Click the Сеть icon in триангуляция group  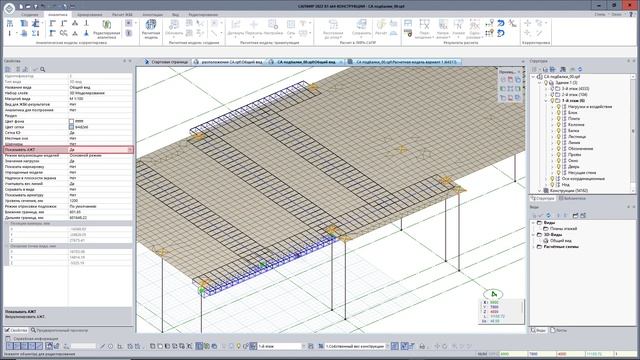pyautogui.click(x=291, y=27)
